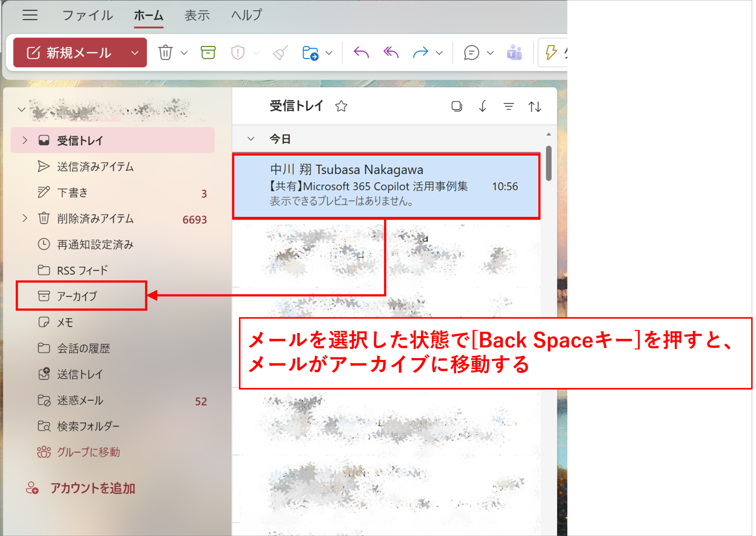This screenshot has width=756, height=536.
Task: Report the email with the shield icon
Action: [x=238, y=53]
